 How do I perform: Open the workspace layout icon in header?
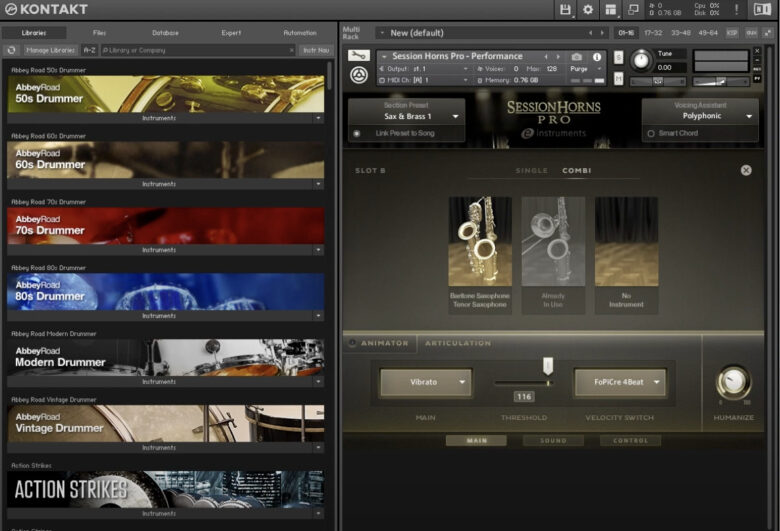(x=610, y=9)
